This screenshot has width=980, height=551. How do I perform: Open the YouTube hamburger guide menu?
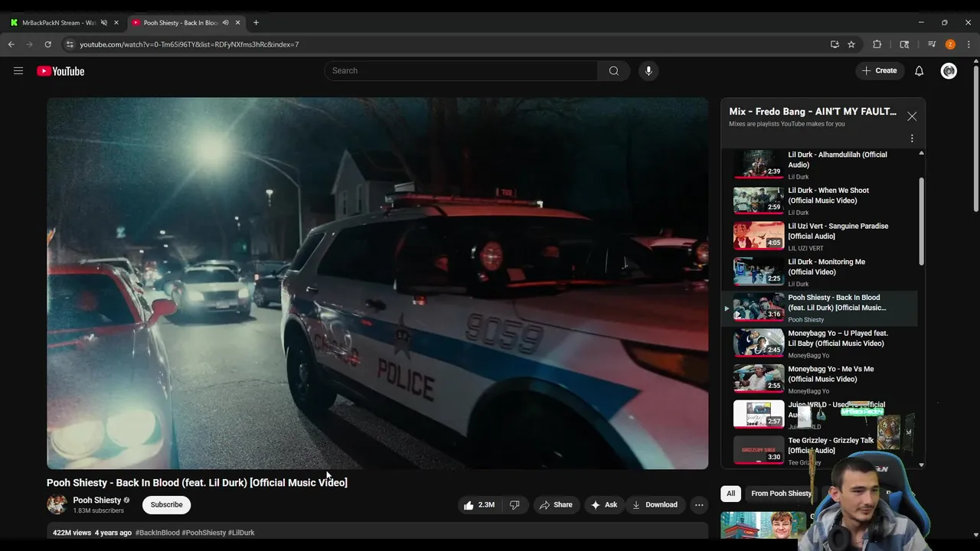point(18,70)
